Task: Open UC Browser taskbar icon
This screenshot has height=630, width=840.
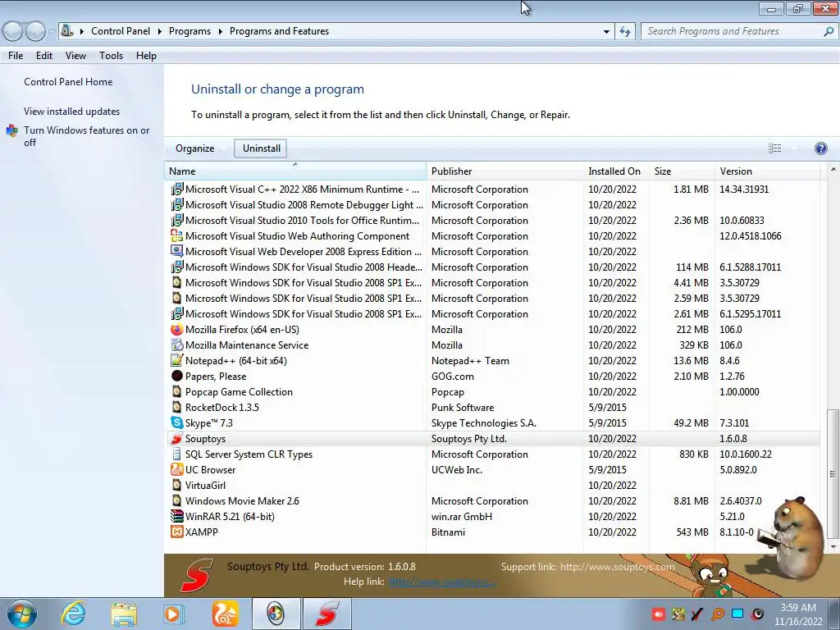Action: point(225,614)
